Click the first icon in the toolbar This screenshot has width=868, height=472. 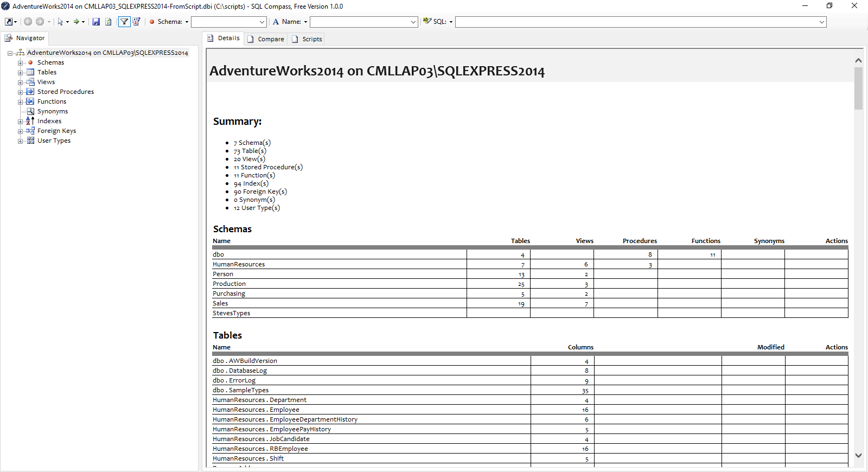click(9, 22)
